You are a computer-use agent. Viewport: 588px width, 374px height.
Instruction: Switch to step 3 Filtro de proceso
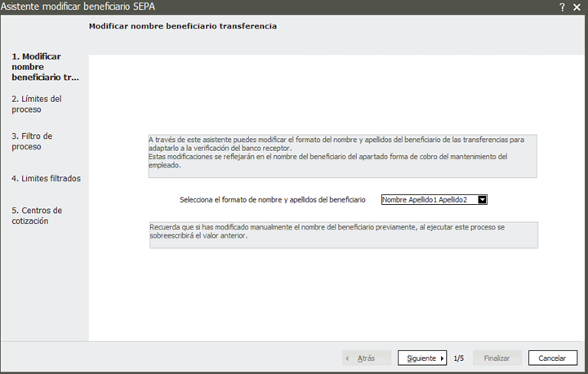(32, 140)
